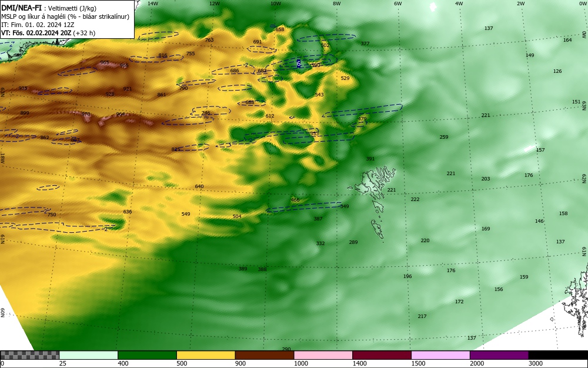Image resolution: width=588 pixels, height=368 pixels.
Task: Click the map value '332'
Action: [320, 243]
